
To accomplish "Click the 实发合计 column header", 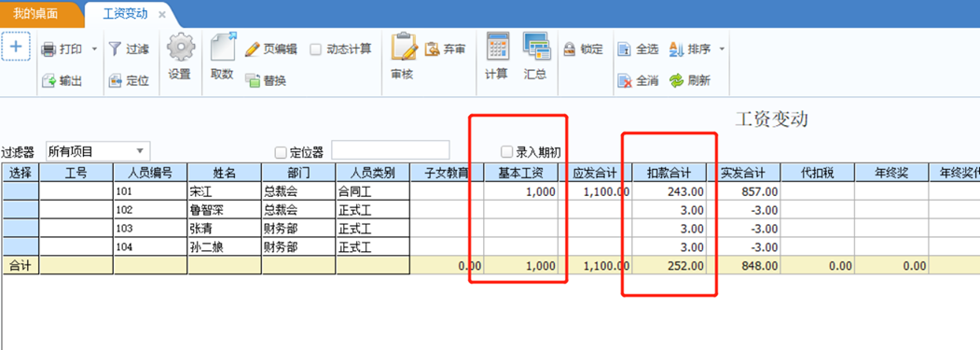I will pyautogui.click(x=743, y=173).
